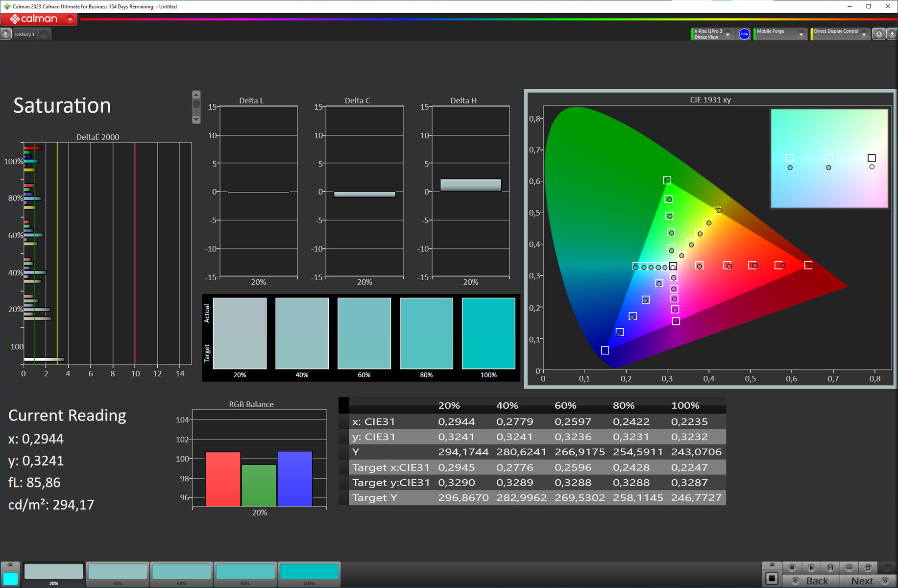
Task: Open the settings gear icon
Action: pos(879,34)
